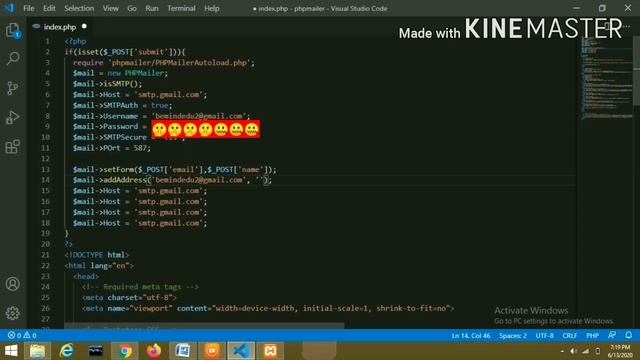Image resolution: width=640 pixels, height=360 pixels.
Task: Click the errors and warnings status indicator
Action: click(x=22, y=335)
